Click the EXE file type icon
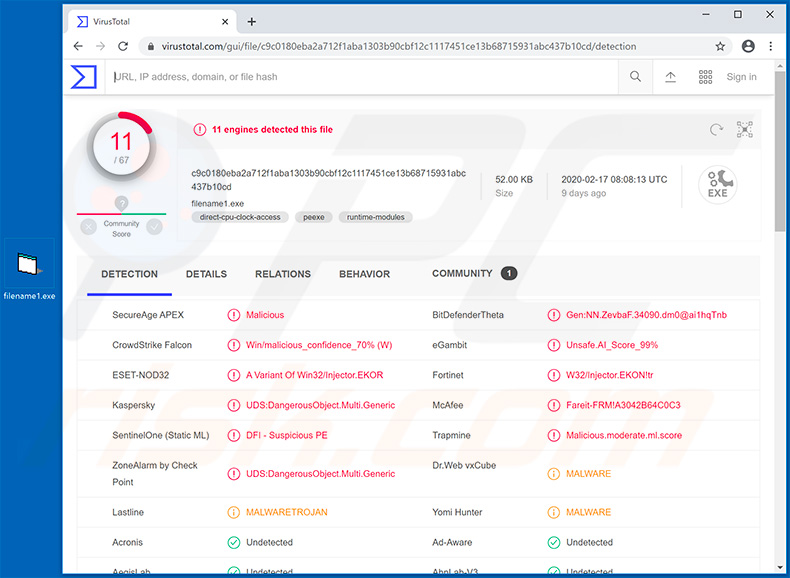Viewport: 790px width, 578px height. [x=717, y=184]
